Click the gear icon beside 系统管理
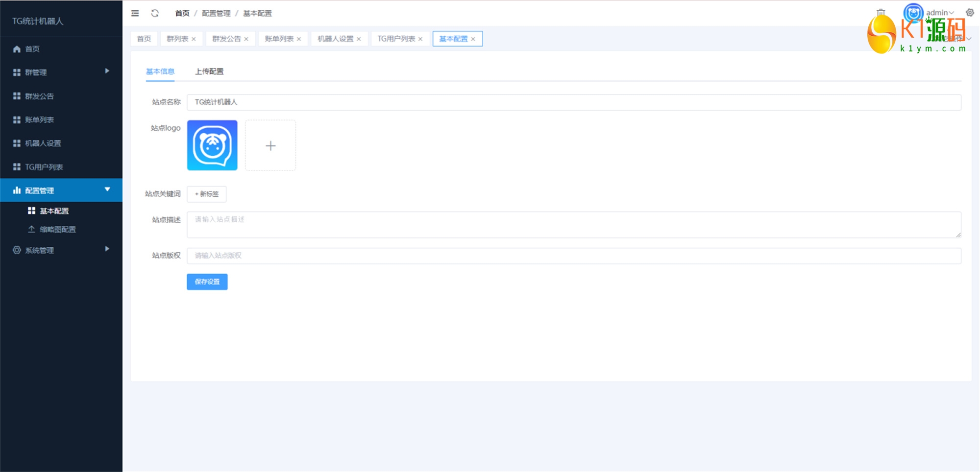This screenshot has width=980, height=472. click(17, 250)
